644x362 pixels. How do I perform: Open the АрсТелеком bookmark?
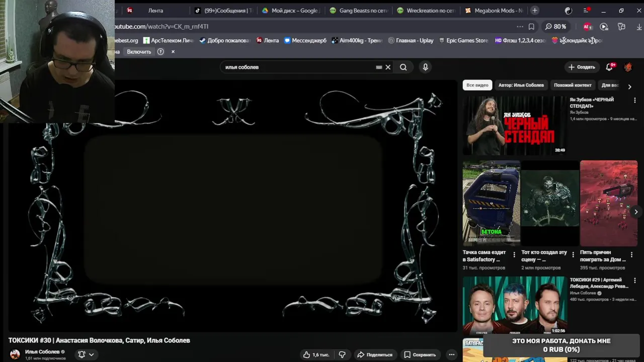tap(169, 40)
